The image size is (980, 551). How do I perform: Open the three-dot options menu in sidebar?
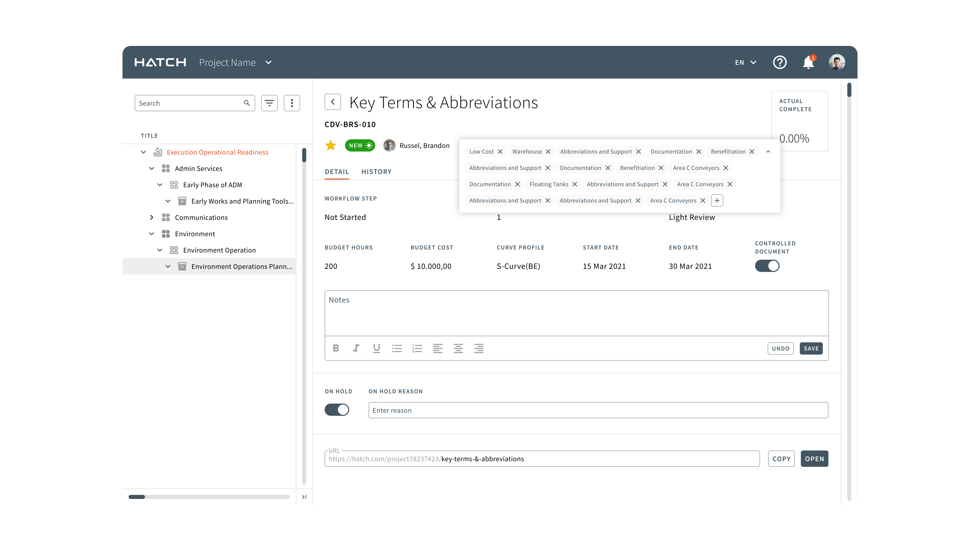click(x=292, y=103)
